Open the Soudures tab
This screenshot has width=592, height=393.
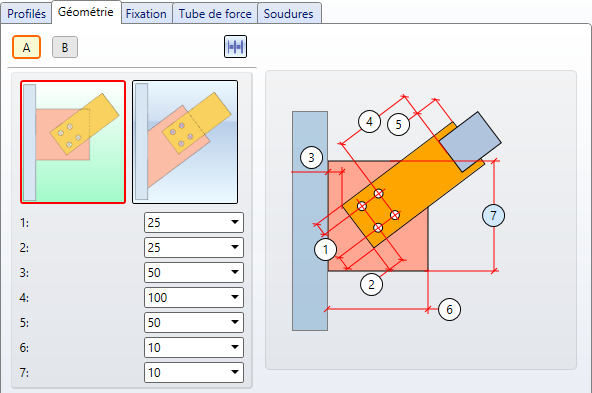tap(289, 14)
